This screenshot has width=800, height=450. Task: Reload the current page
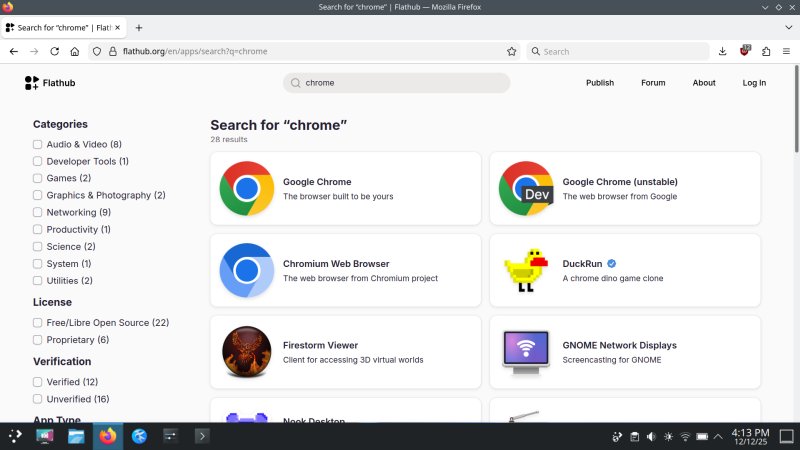tap(55, 52)
